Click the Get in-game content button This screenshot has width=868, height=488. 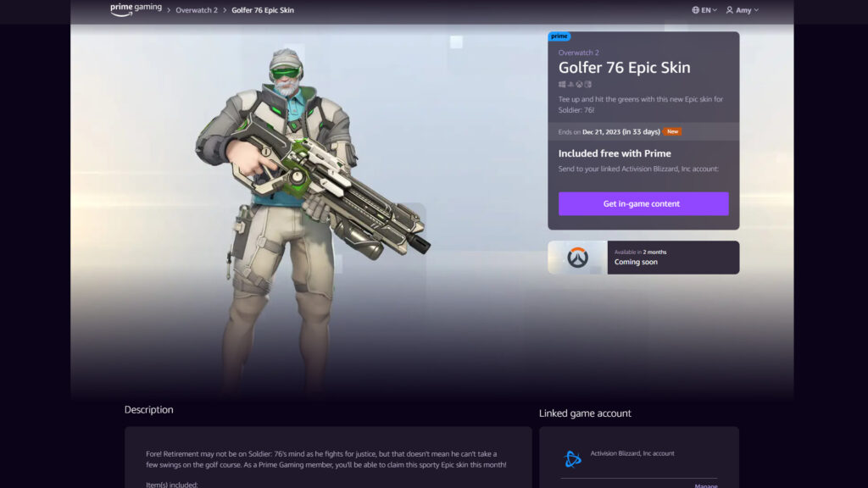click(643, 203)
